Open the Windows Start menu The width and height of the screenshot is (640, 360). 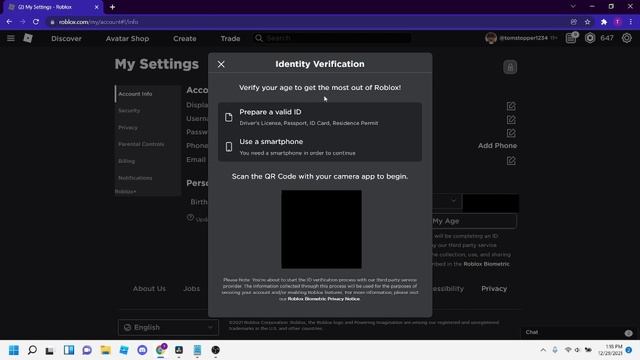point(14,350)
